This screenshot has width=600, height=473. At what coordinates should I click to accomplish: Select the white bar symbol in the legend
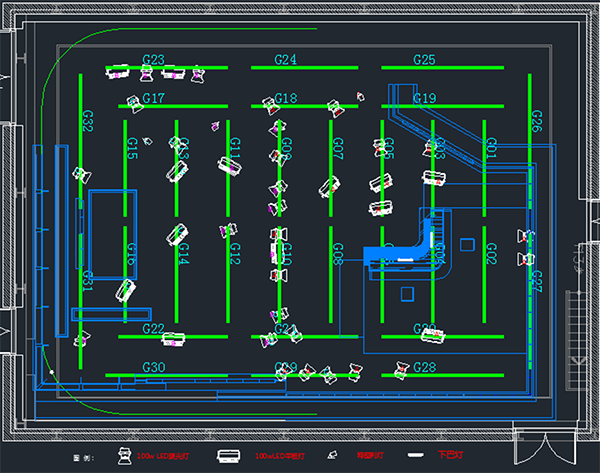pos(413,456)
